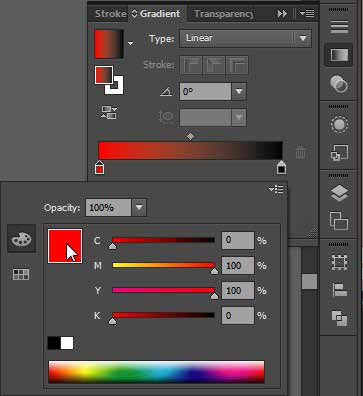Open the Appearance panel icon in dock
This screenshot has height=396, width=363.
339,125
